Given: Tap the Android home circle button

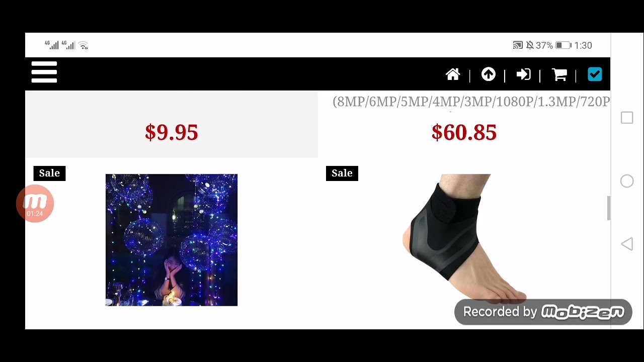Looking at the screenshot, I should [x=627, y=181].
